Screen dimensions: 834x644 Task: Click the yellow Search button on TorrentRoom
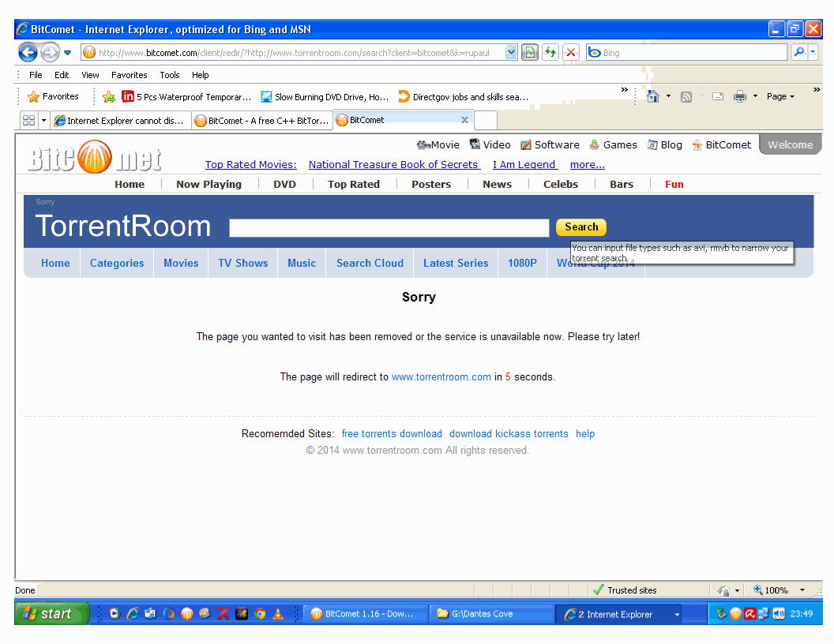[580, 227]
